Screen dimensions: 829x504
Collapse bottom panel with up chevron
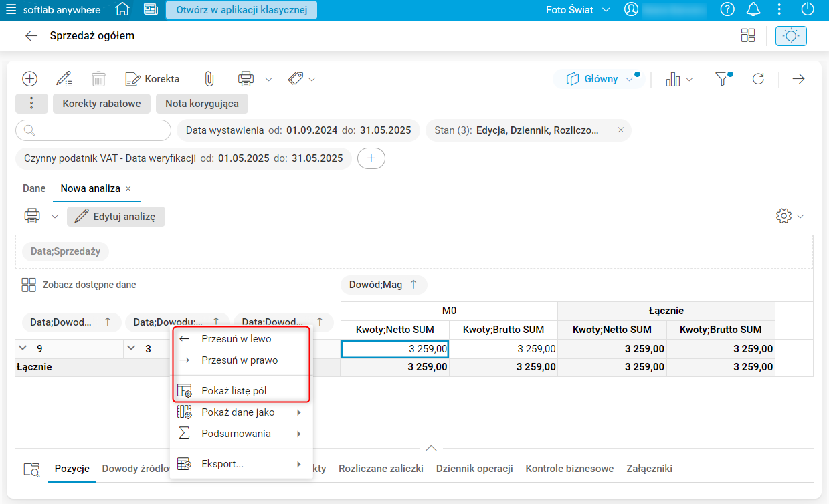click(431, 448)
